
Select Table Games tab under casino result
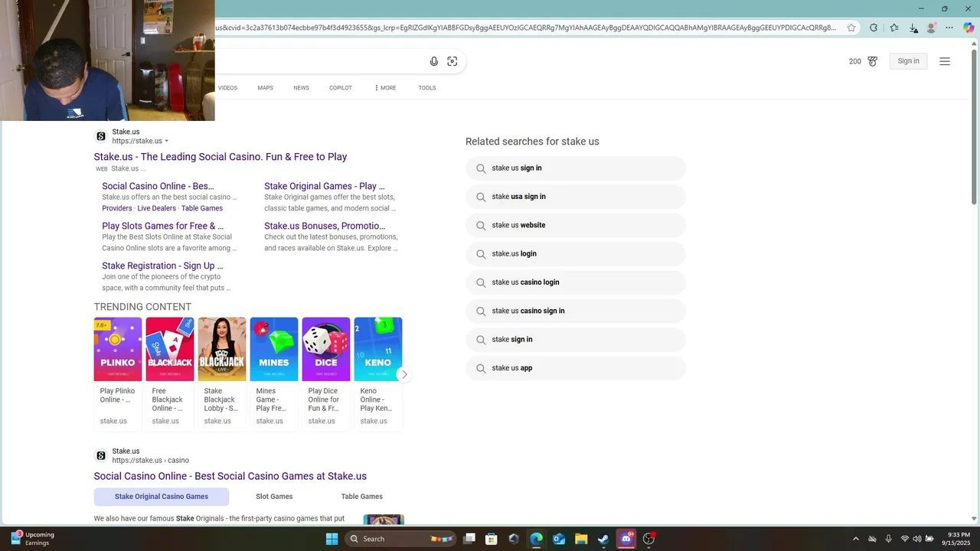click(361, 497)
